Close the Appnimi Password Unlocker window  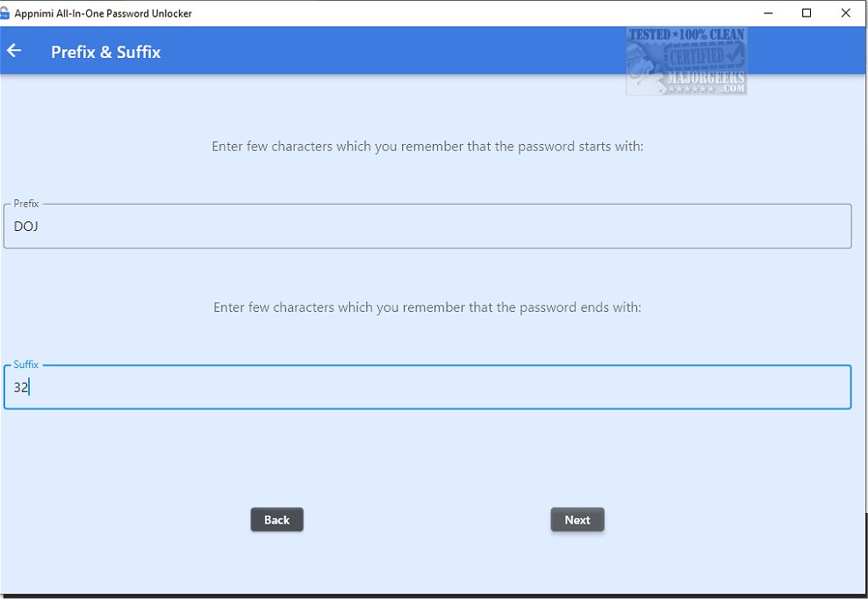(846, 13)
